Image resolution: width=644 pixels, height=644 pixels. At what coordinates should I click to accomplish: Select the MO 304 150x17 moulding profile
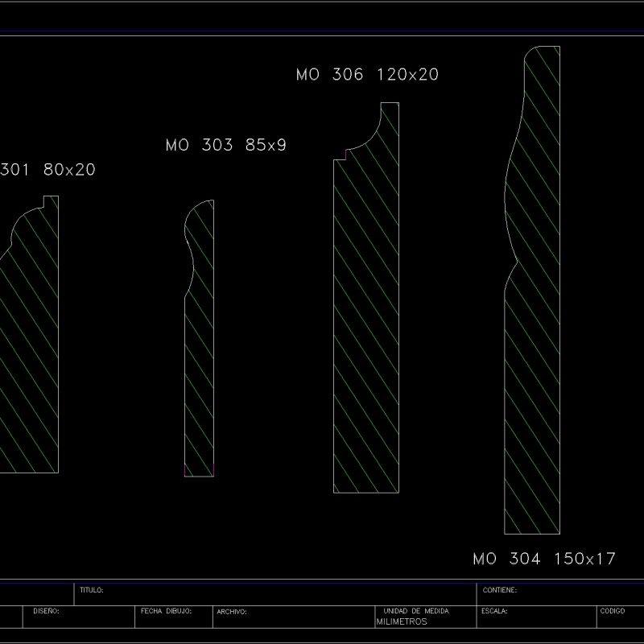(x=531, y=322)
